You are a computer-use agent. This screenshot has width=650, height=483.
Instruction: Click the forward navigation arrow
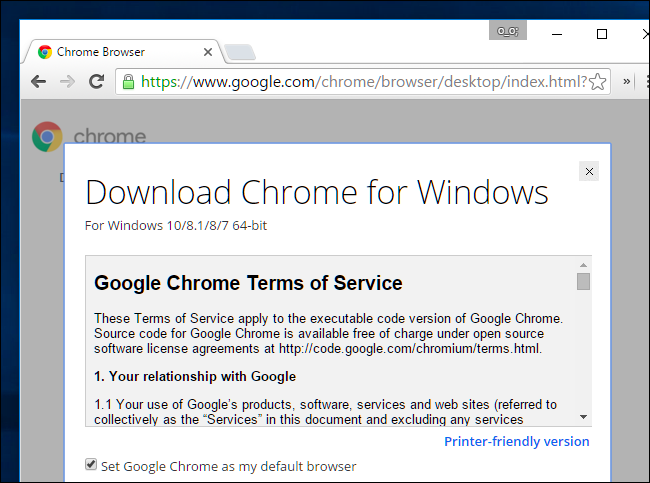click(x=67, y=82)
